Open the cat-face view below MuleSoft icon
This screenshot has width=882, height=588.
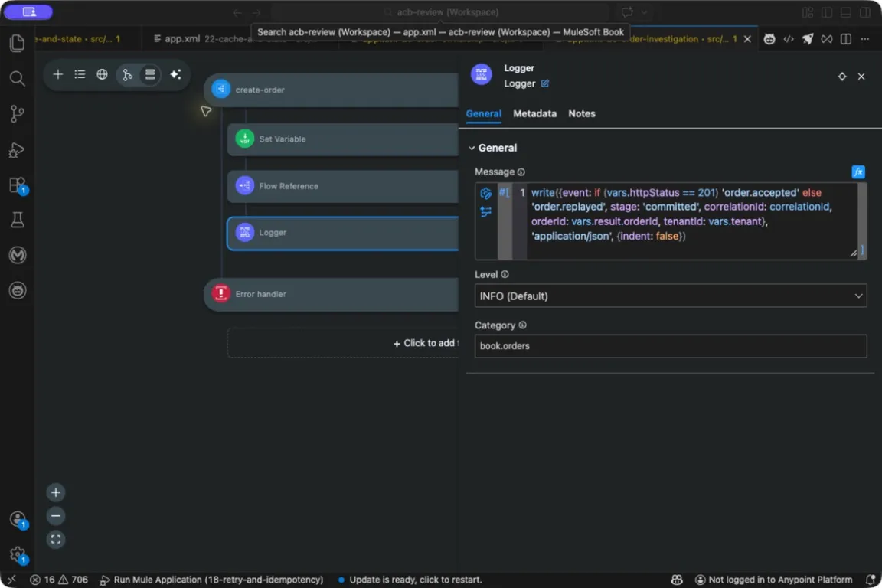(18, 291)
